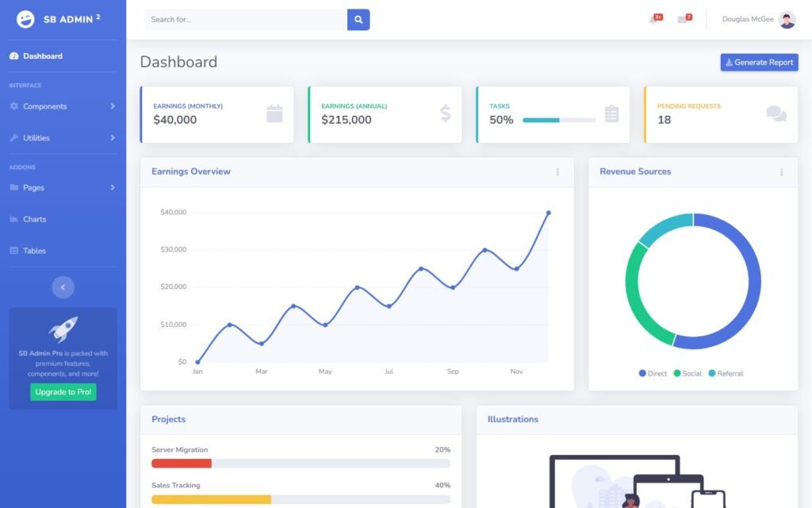Click the Revenue Sources card title
The image size is (812, 508).
point(635,171)
